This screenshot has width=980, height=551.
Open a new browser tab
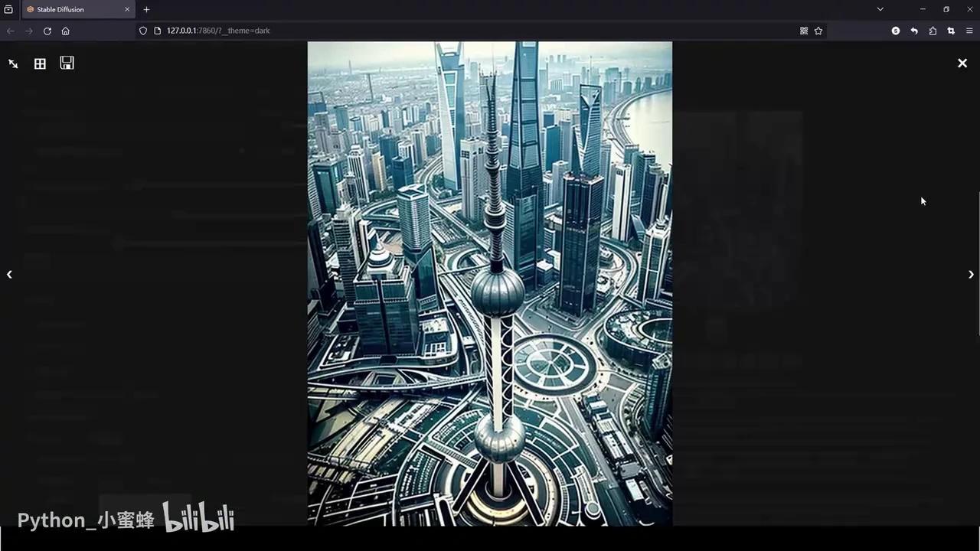[146, 9]
